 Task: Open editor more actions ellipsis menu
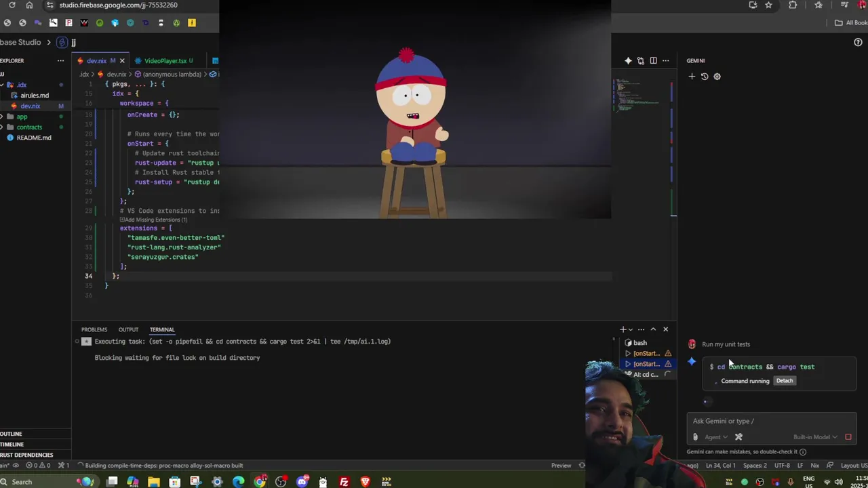[666, 60]
